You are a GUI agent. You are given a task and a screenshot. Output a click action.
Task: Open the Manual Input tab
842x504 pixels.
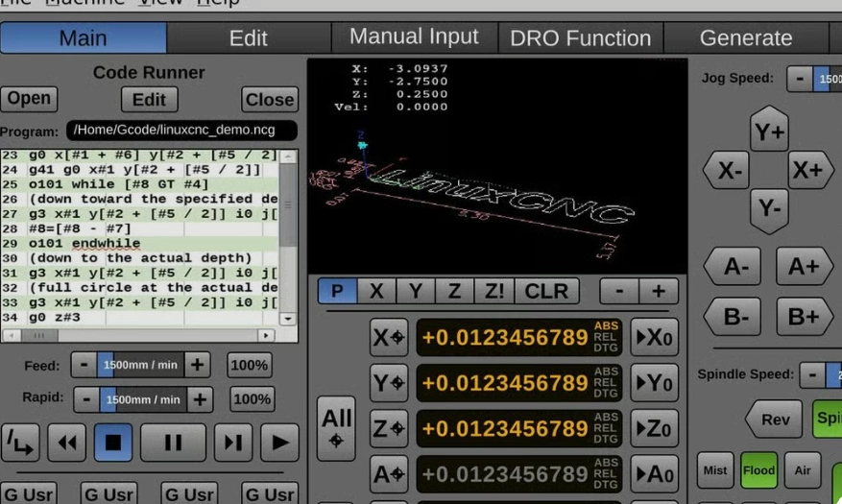[x=414, y=37]
